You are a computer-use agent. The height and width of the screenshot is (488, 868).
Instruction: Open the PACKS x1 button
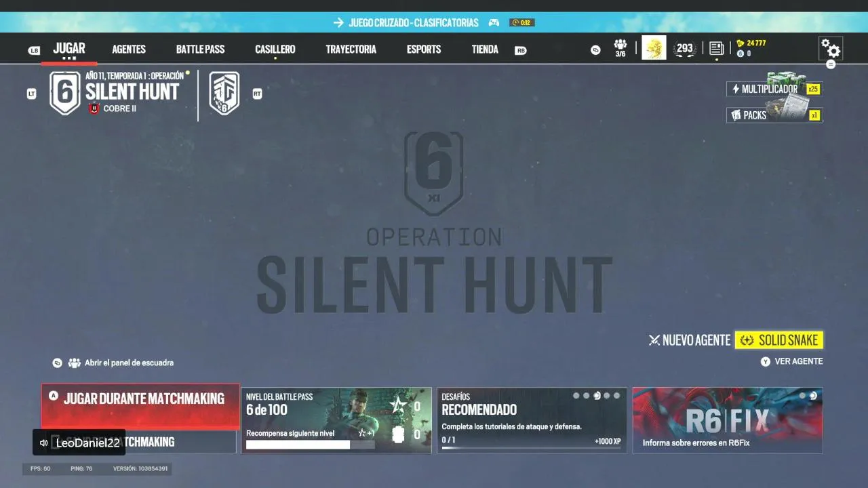(x=774, y=115)
